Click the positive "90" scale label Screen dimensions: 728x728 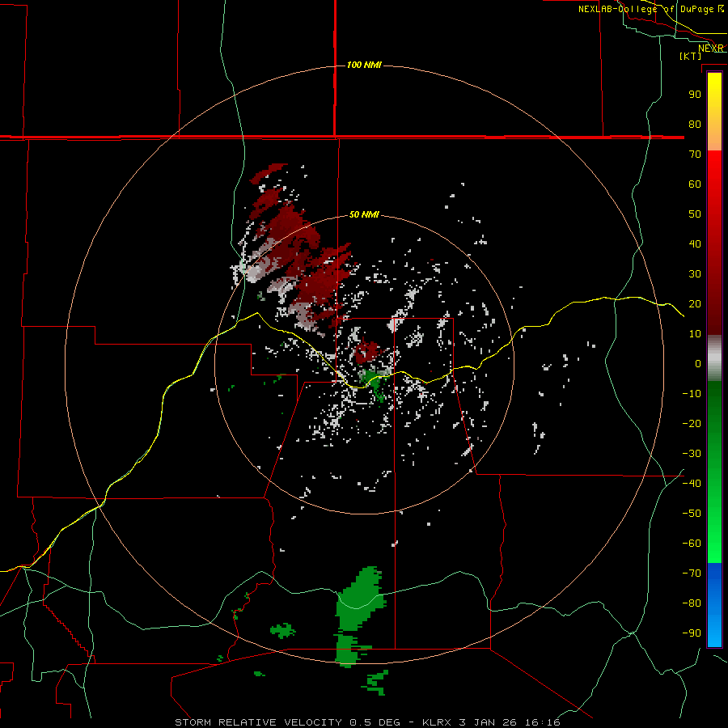[x=695, y=95]
